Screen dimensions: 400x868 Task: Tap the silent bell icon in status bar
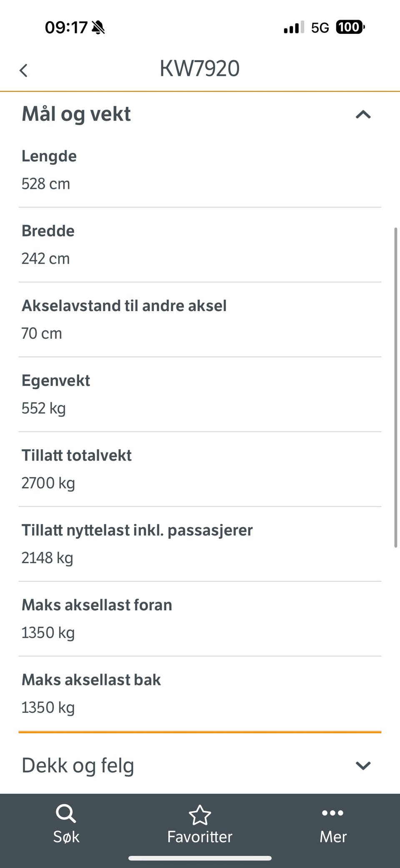pos(98,28)
